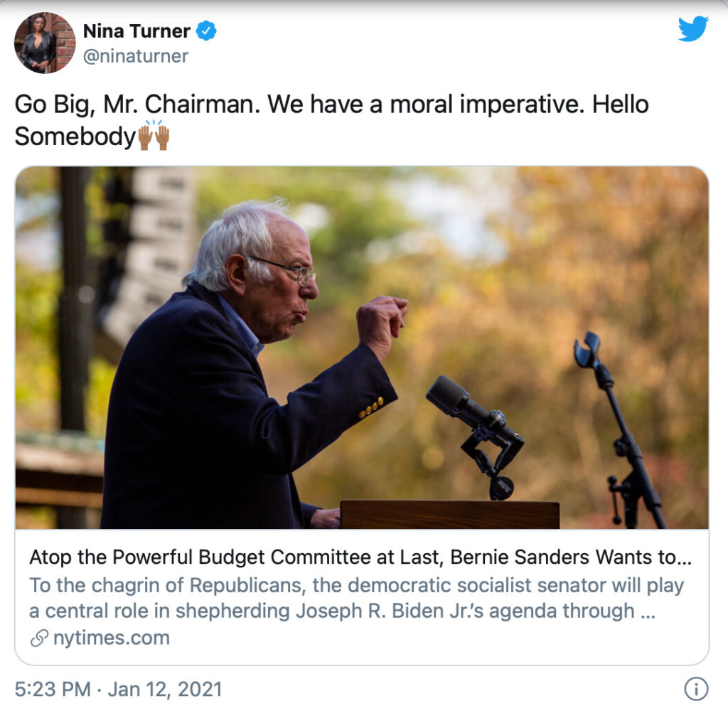Click the raised hands emoji

point(154,135)
